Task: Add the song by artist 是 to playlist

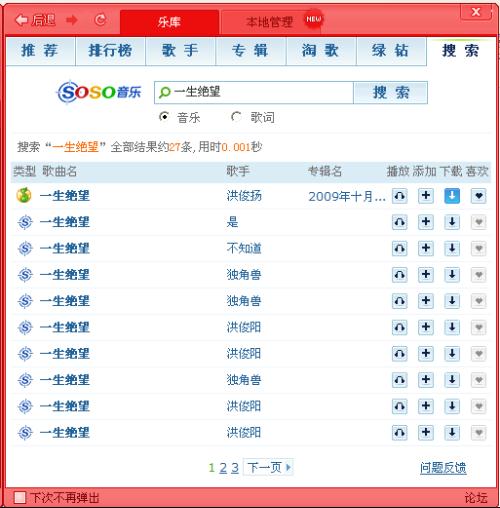Action: [x=426, y=222]
